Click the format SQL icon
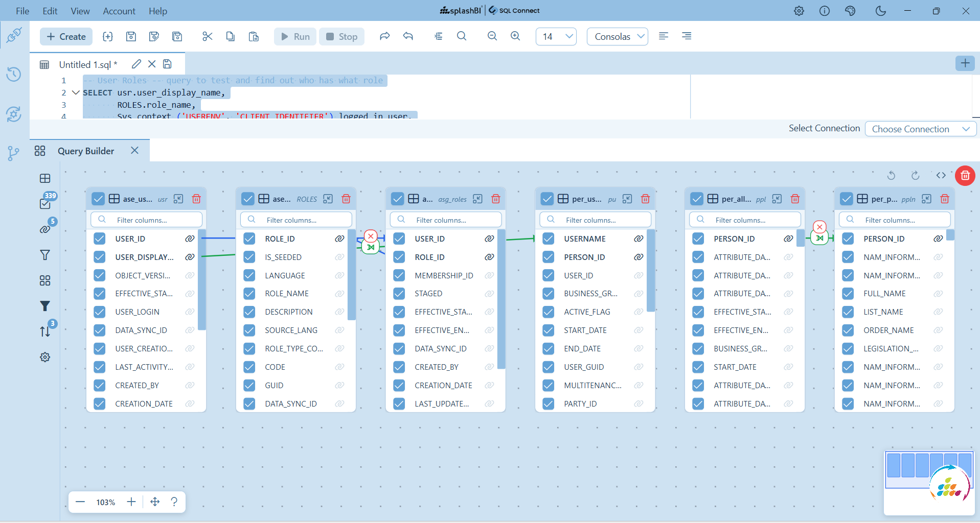 click(438, 36)
